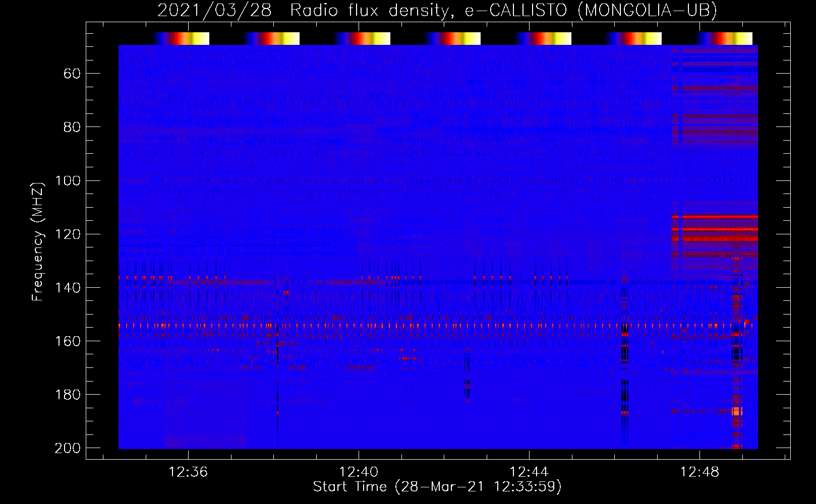Viewport: 816px width, 504px height.
Task: Click the orange burst spot near 186 MHz at 12:49
Action: click(x=737, y=411)
